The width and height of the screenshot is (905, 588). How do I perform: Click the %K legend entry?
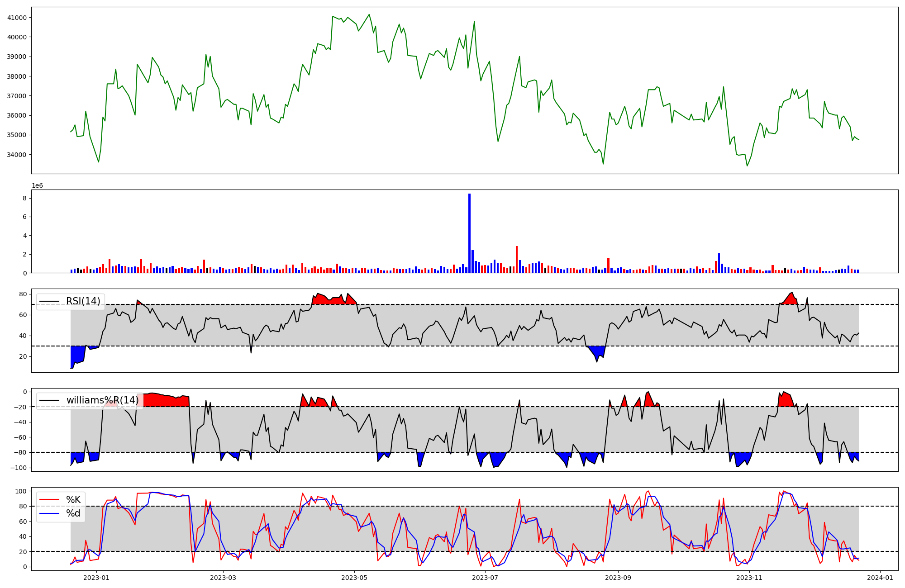73,499
